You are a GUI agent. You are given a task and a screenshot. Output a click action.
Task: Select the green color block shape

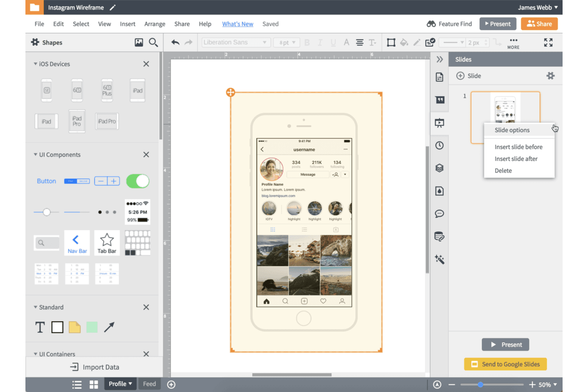[92, 327]
